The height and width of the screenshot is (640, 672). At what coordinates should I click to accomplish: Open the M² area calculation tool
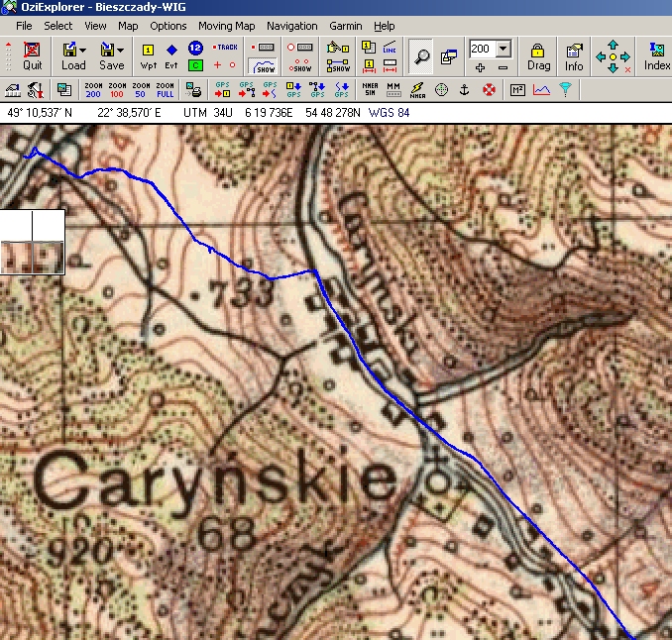pyautogui.click(x=517, y=90)
